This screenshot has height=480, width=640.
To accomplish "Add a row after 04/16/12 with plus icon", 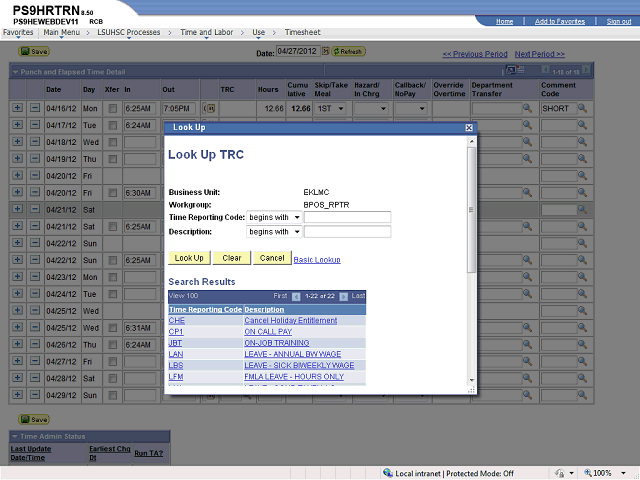I will pos(17,108).
